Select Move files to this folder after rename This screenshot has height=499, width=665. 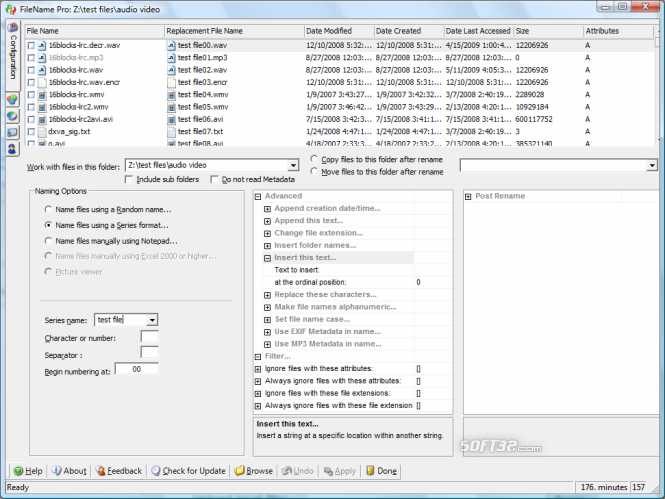[x=313, y=171]
